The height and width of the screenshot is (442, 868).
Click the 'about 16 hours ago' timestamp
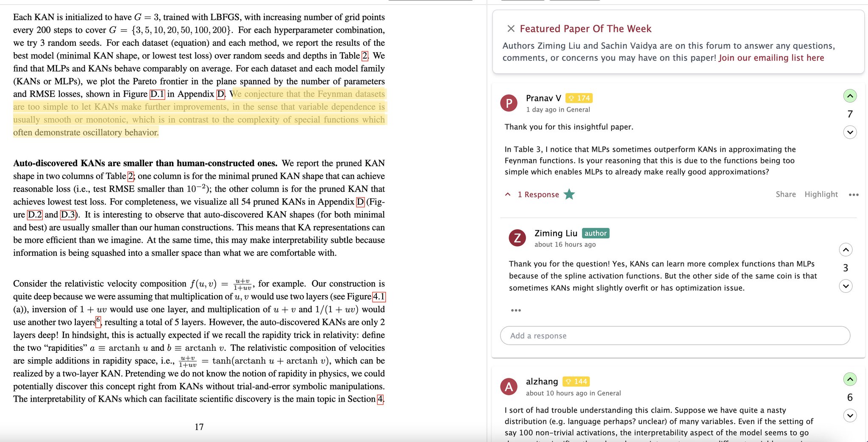[x=565, y=244]
